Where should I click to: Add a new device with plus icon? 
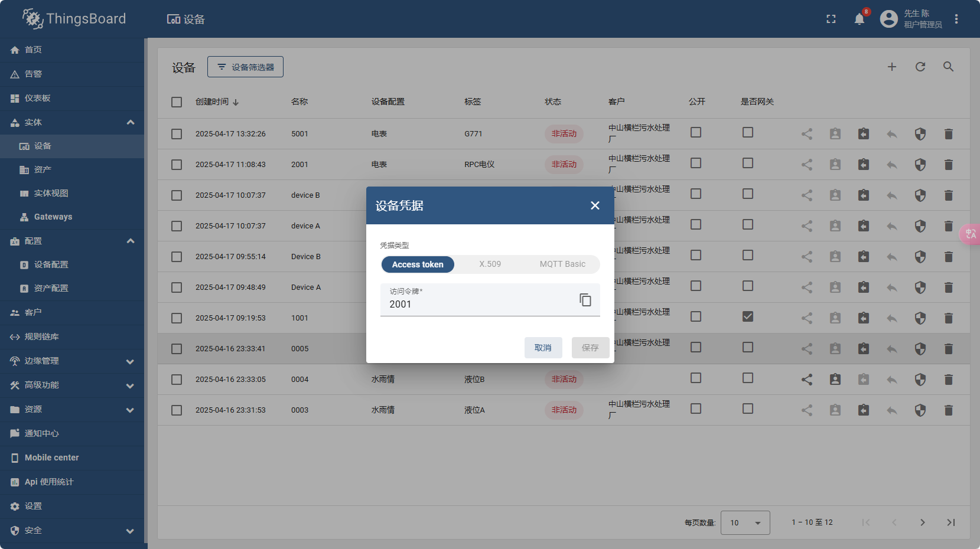click(x=892, y=67)
